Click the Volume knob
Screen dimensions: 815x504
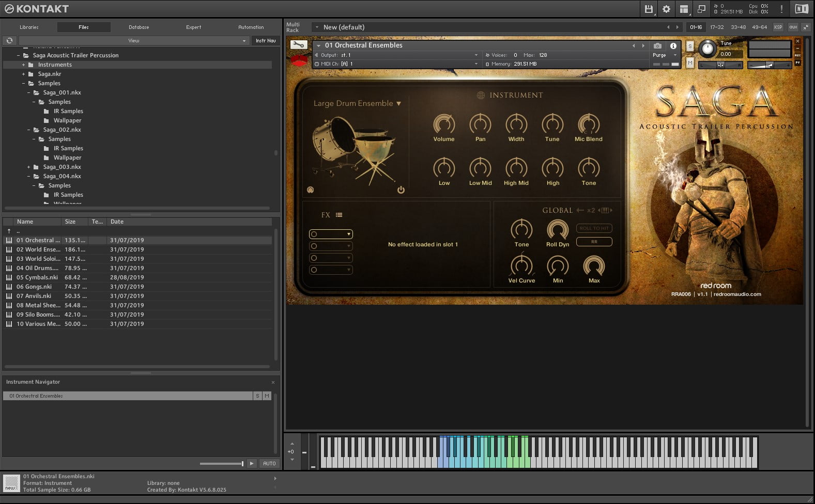click(x=444, y=124)
